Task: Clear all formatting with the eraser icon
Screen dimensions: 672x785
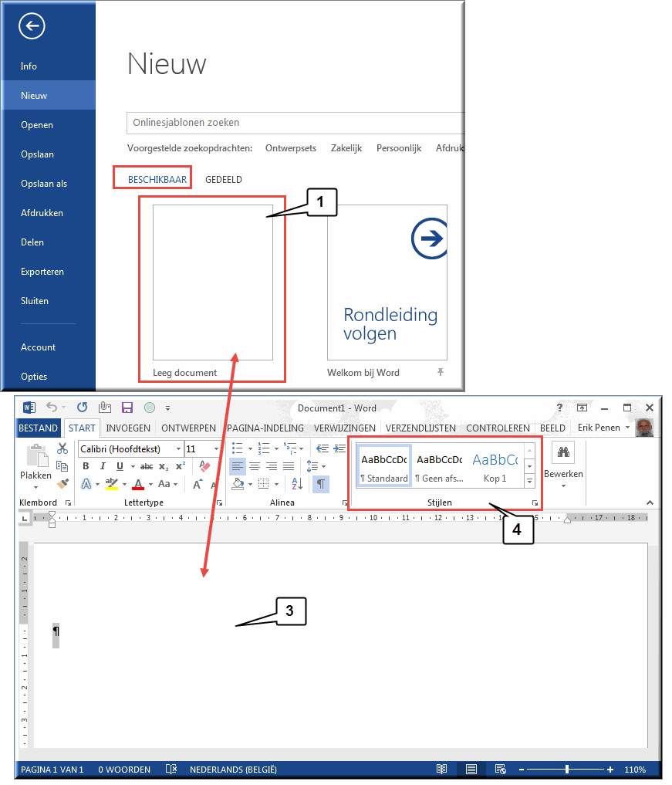Action: click(204, 466)
